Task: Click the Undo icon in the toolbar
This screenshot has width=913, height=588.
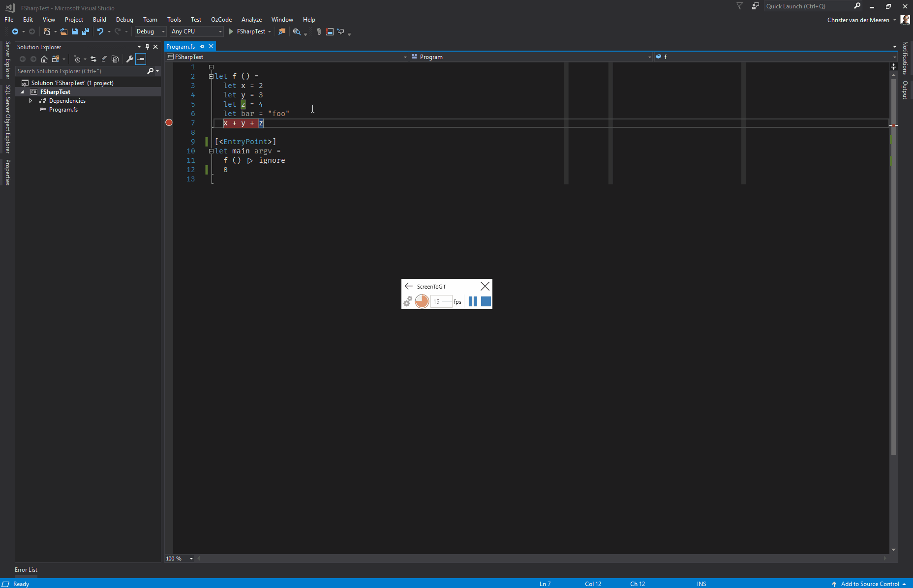Action: pyautogui.click(x=100, y=31)
